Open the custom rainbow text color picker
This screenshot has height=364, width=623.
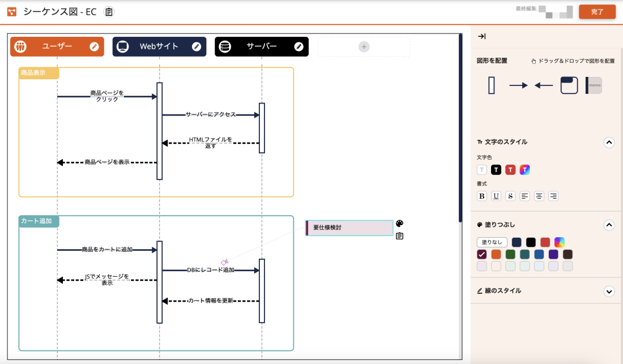(x=524, y=170)
